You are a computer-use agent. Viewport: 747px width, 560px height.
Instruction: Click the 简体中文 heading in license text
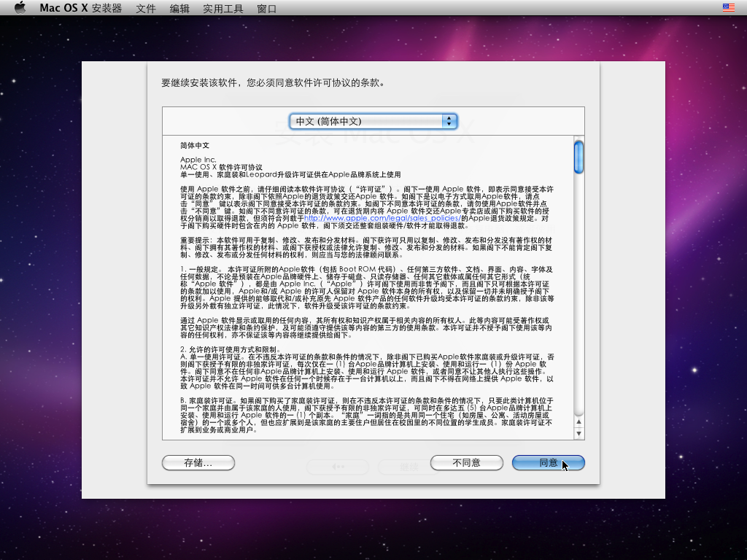195,145
